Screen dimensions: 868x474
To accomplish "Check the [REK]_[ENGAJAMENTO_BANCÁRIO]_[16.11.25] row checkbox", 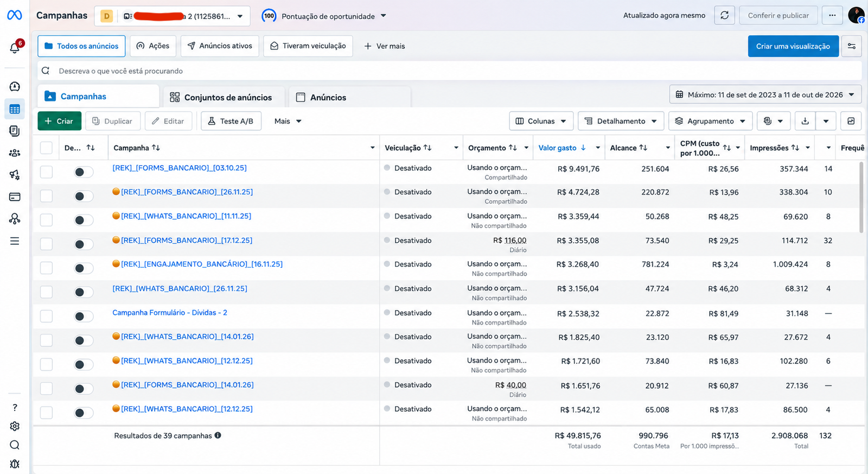I will tap(47, 268).
